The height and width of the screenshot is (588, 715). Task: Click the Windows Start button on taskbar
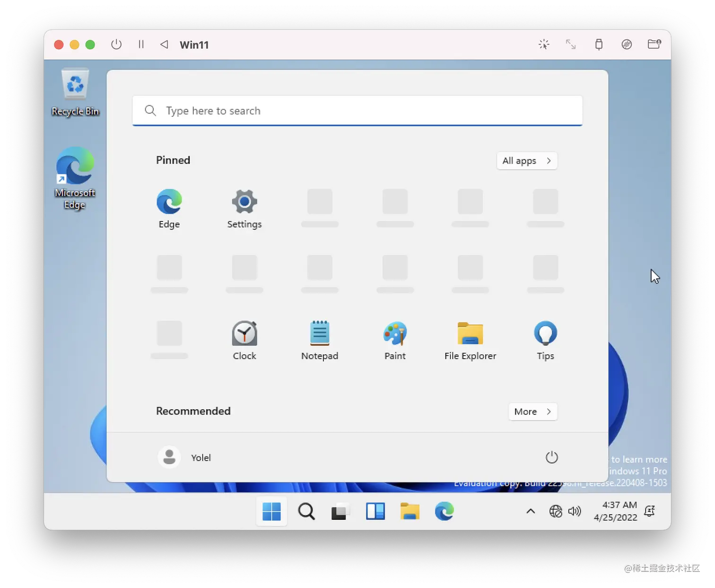click(x=271, y=511)
